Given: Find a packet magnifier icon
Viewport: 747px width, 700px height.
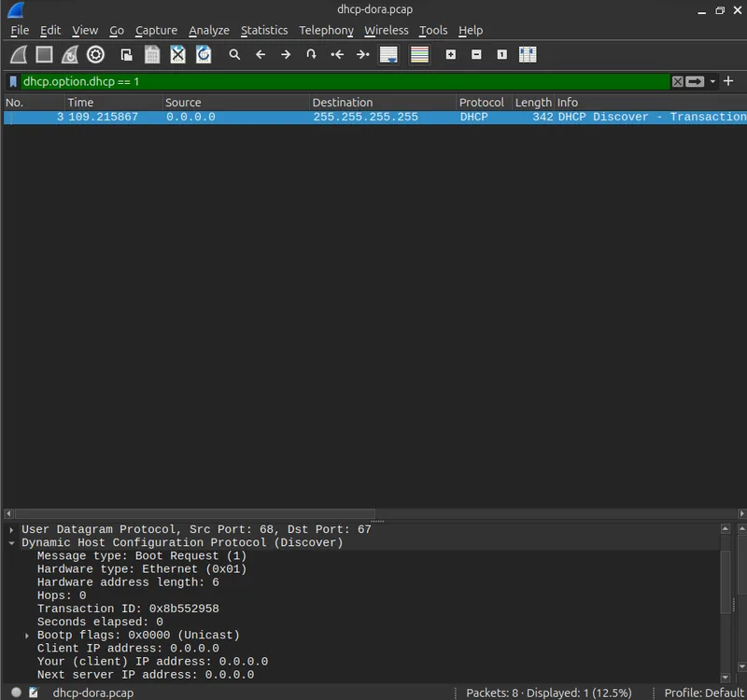Looking at the screenshot, I should 234,55.
